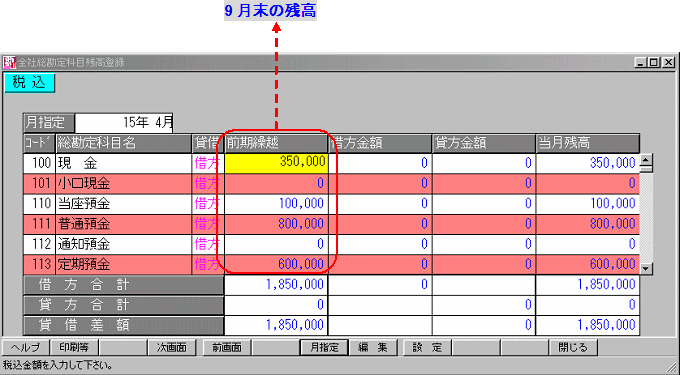Click the 小口現金 account name cell
This screenshot has height=375, width=680.
(124, 183)
